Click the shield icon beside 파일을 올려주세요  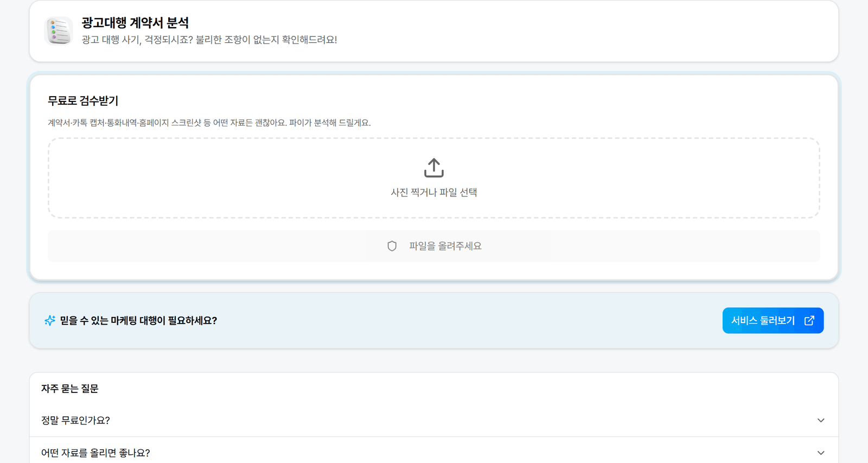click(392, 246)
